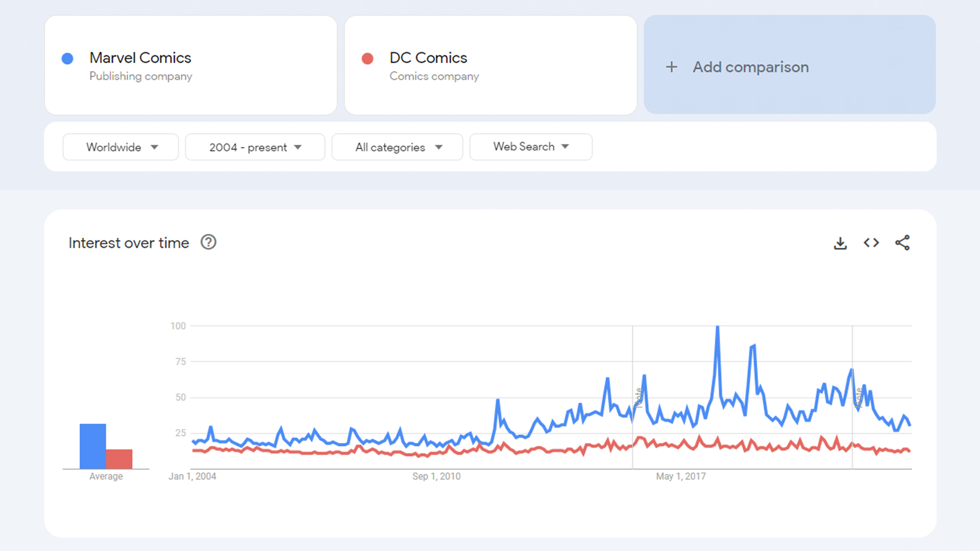Click the Interest over time heading

click(129, 243)
